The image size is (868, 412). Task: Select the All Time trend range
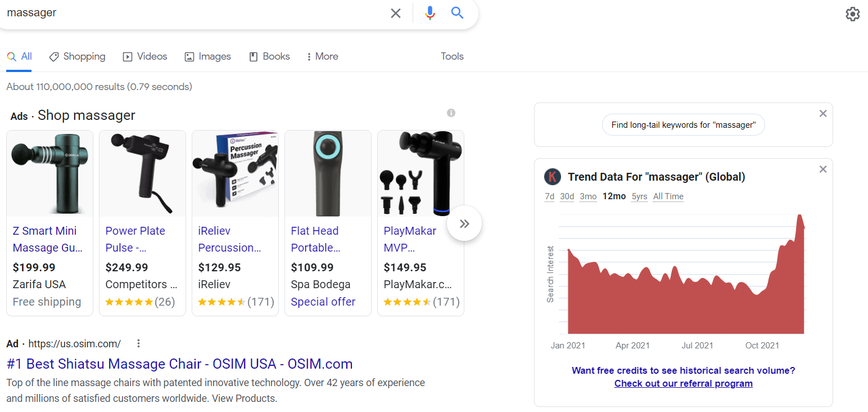(668, 196)
